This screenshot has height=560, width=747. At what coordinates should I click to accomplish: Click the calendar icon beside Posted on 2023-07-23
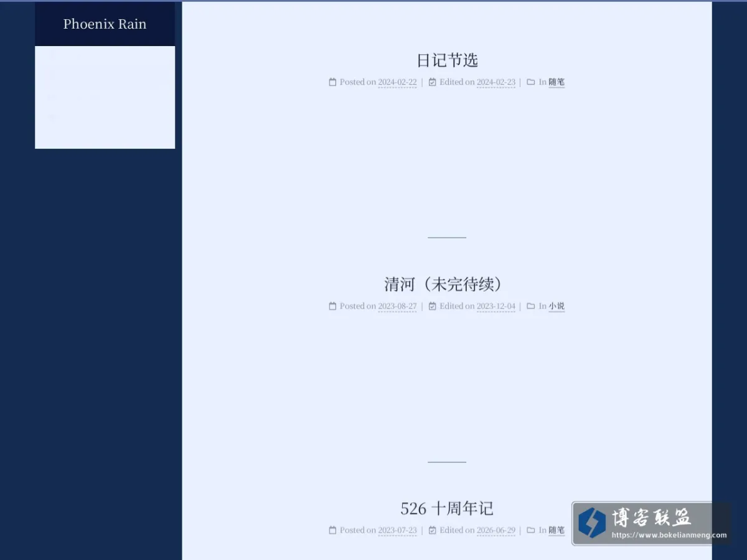(x=332, y=530)
